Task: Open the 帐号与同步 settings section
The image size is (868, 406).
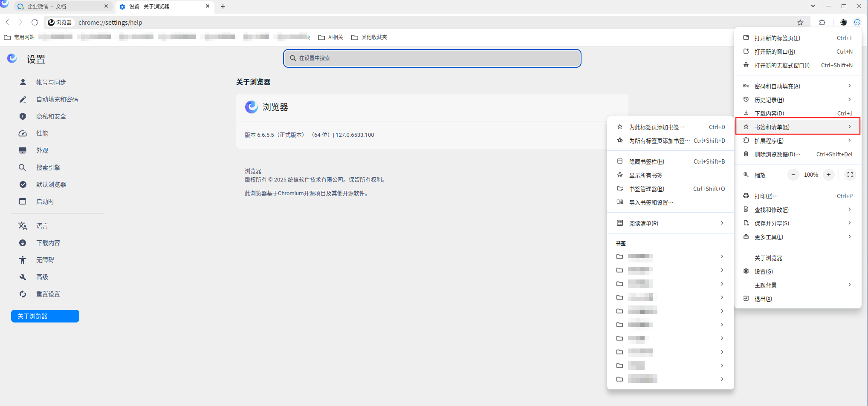Action: 51,82
